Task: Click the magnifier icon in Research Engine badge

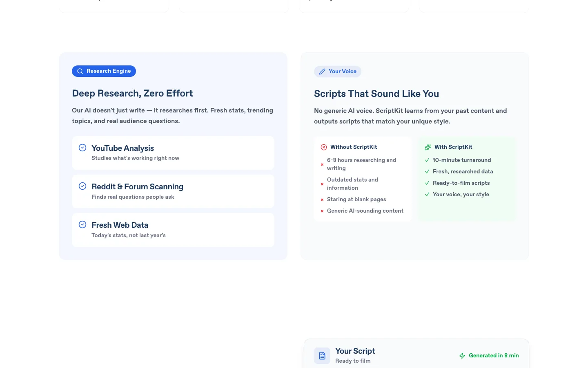Action: tap(80, 71)
